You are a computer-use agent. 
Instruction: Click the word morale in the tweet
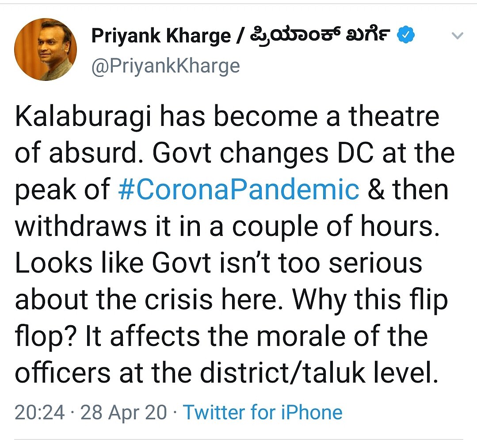pyautogui.click(x=301, y=336)
